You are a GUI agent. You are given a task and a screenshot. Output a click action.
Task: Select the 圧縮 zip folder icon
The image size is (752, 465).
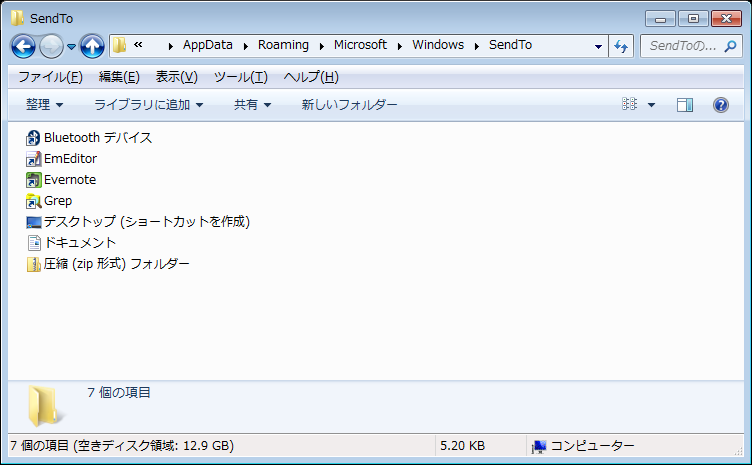(34, 264)
